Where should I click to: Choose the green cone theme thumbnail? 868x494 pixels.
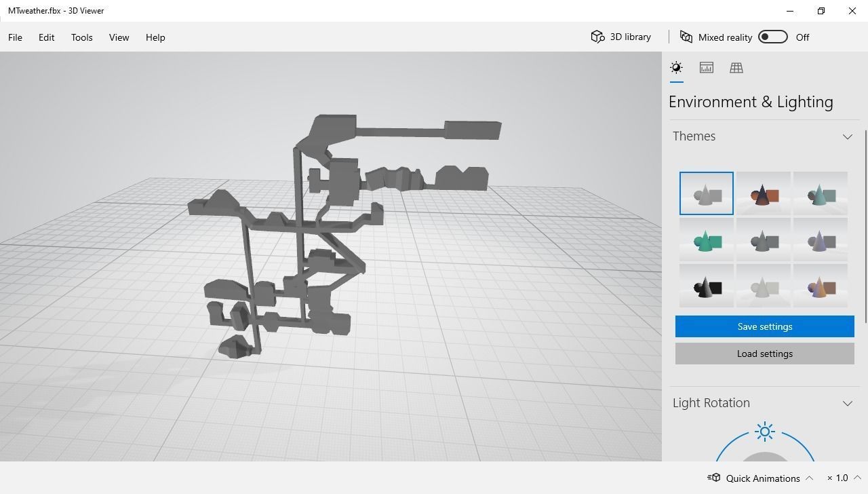(706, 241)
